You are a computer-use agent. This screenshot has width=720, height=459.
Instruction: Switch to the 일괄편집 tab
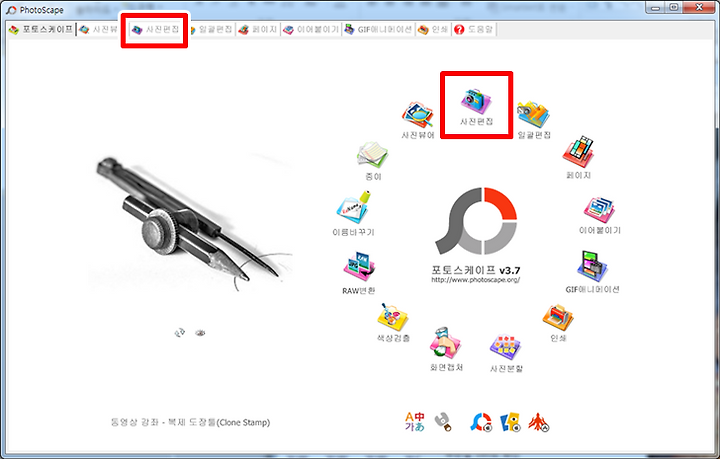point(210,29)
